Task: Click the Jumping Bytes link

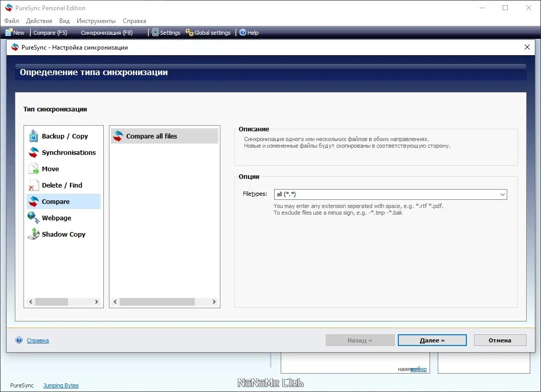Action: tap(61, 385)
